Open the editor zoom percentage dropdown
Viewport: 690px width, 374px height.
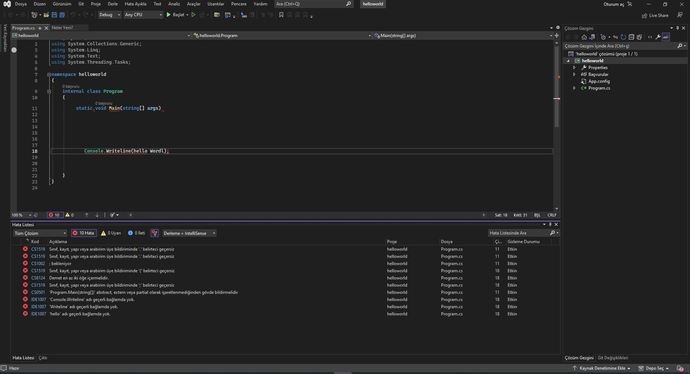(x=23, y=215)
